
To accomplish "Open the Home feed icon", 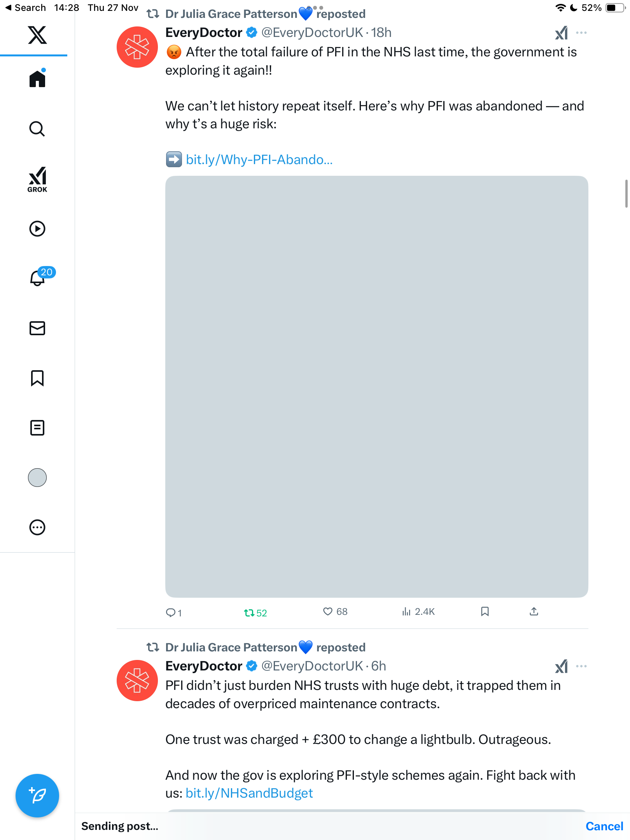I will point(37,79).
